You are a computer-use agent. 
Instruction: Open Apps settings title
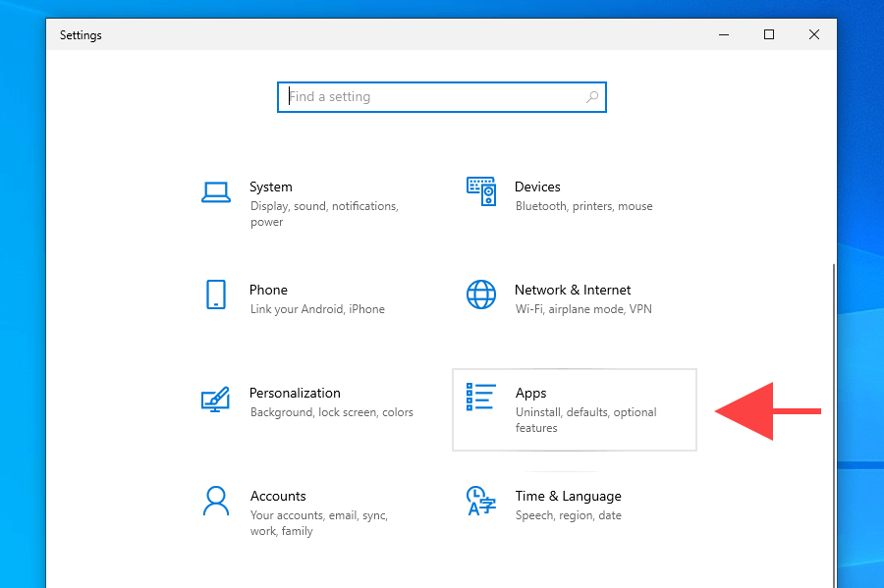pos(530,393)
